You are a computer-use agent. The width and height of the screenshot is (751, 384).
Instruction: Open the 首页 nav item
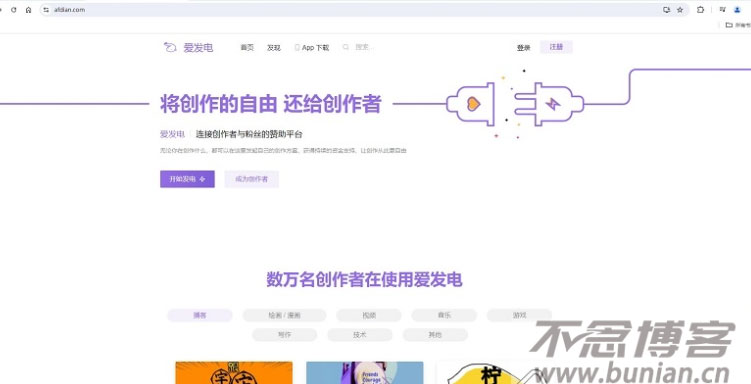pyautogui.click(x=247, y=47)
